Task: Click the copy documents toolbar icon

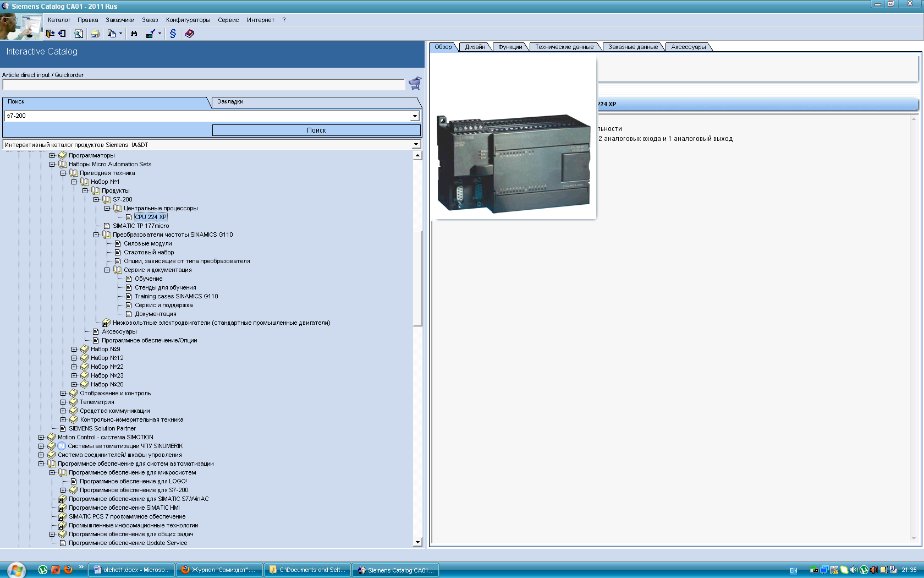Action: pos(112,34)
